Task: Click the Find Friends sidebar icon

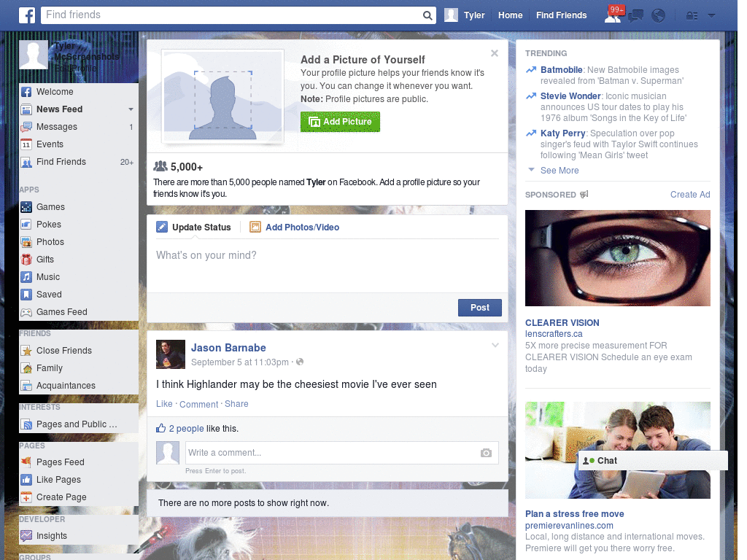Action: tap(26, 162)
